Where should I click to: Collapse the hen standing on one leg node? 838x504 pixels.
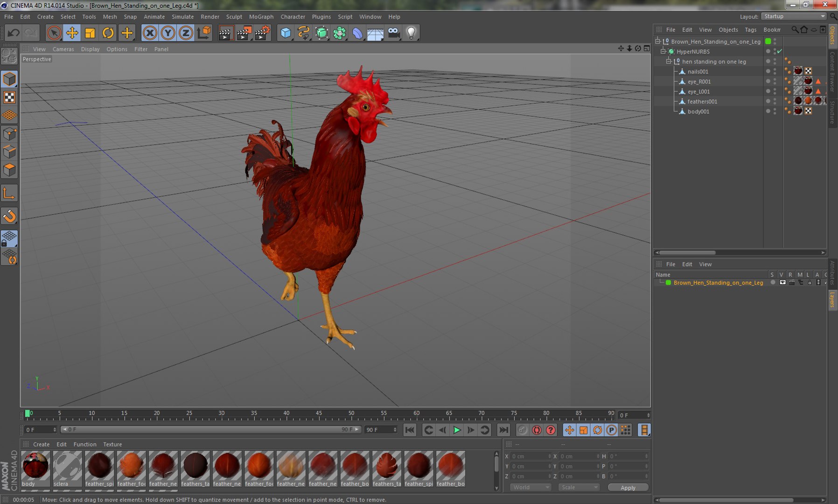click(x=669, y=61)
